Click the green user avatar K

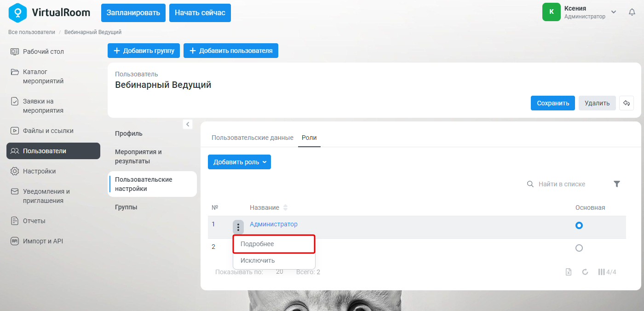(x=552, y=12)
